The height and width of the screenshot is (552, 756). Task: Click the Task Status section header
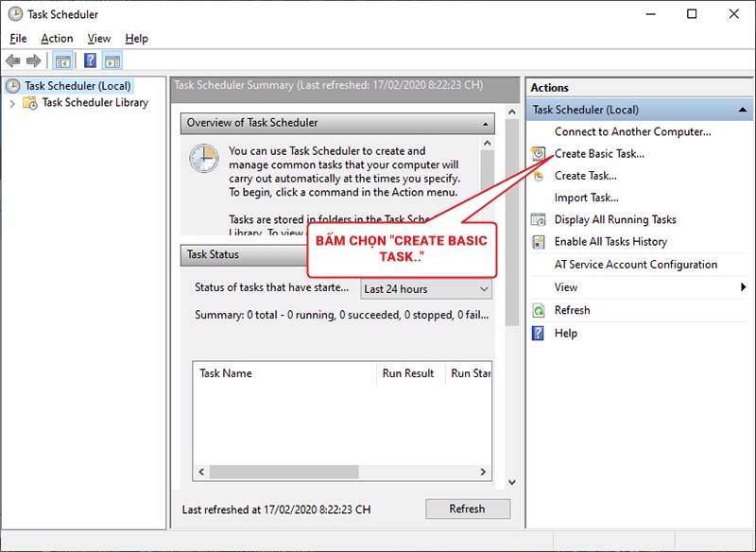coord(244,255)
